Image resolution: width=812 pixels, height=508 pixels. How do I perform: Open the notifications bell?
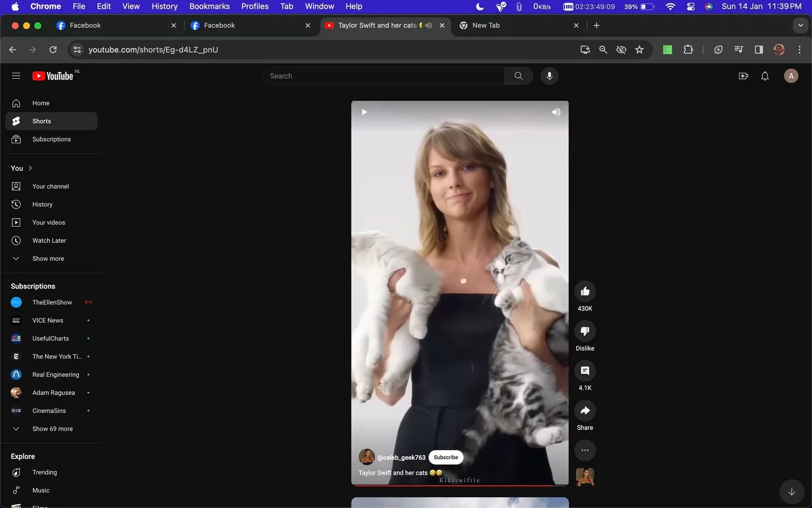point(764,76)
